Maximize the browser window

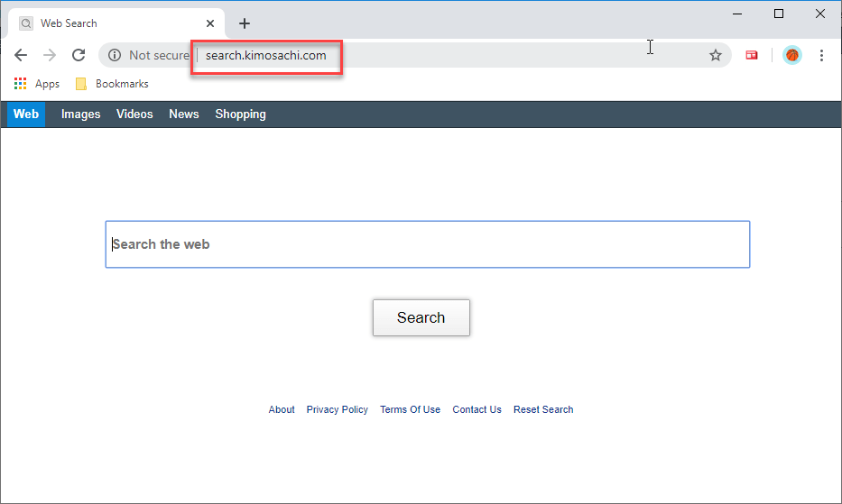(779, 14)
